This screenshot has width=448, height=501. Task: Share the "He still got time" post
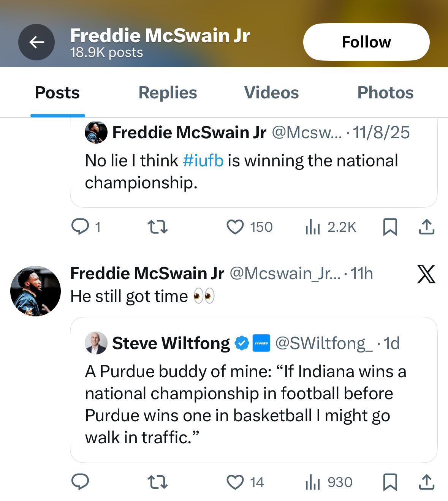point(426,482)
